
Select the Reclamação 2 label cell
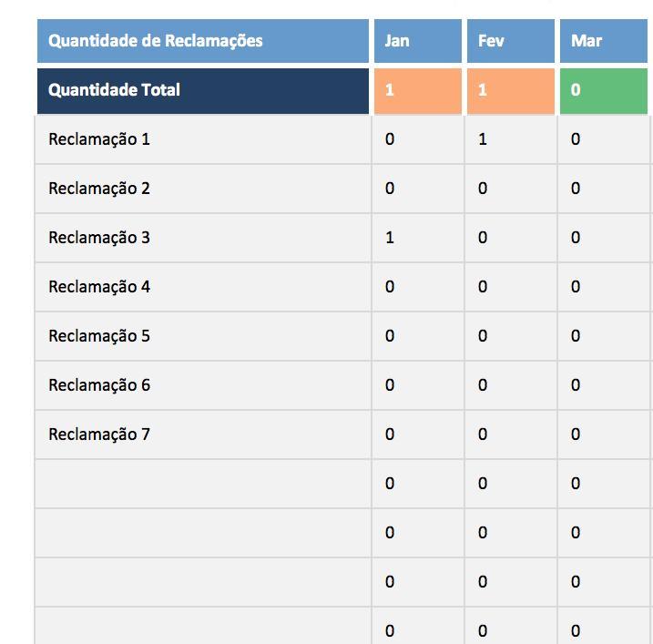click(202, 189)
